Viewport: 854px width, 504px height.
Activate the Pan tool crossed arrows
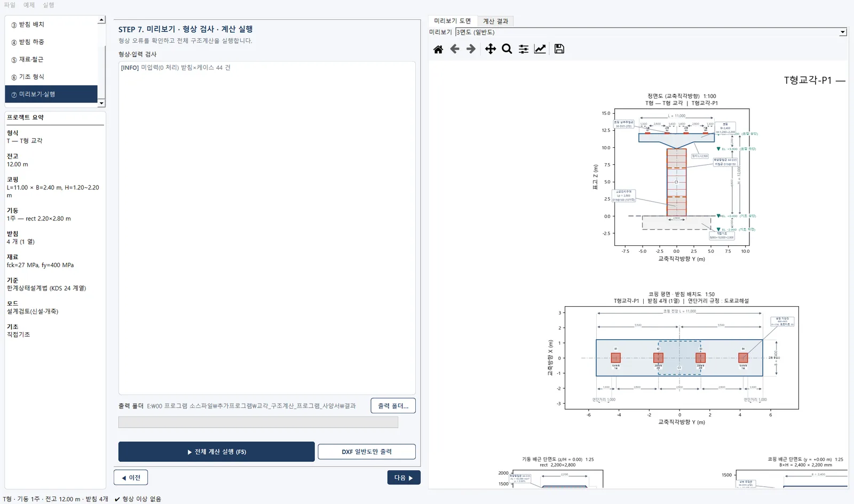click(490, 49)
